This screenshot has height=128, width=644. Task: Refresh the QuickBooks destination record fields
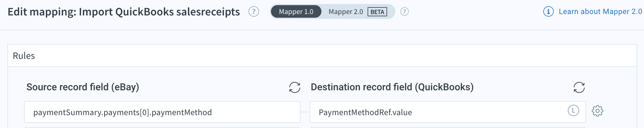[x=579, y=87]
